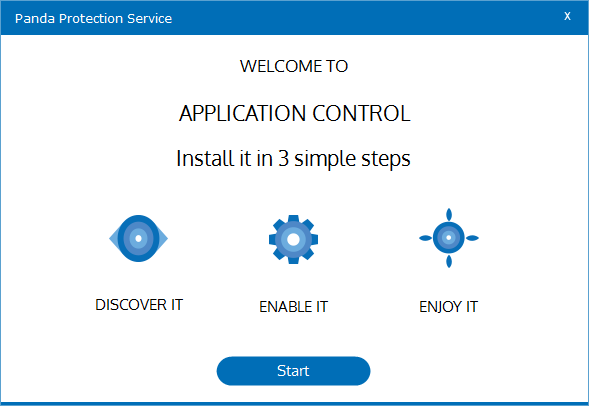Click the white pupil of the eye icon
The image size is (589, 406).
click(138, 238)
